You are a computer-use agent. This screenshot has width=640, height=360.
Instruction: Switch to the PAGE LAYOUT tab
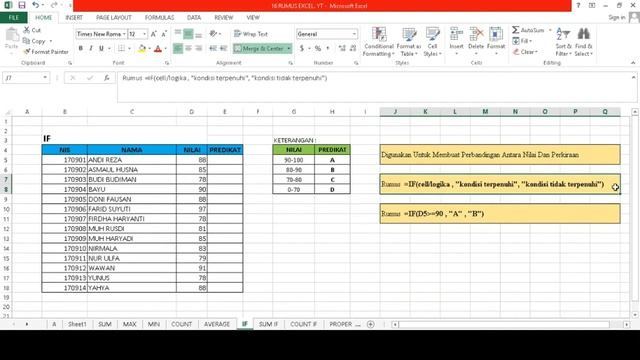coord(113,18)
